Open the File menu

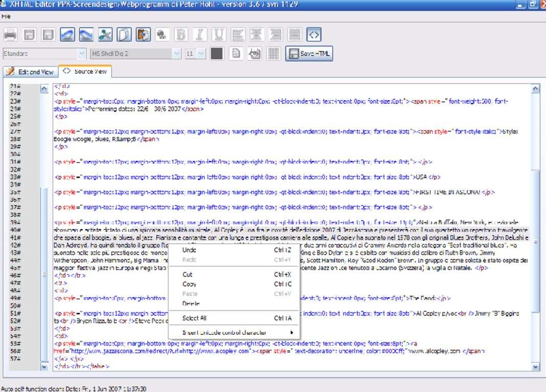[x=6, y=16]
